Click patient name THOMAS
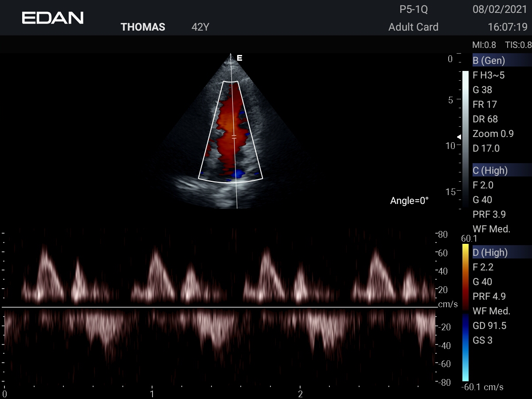 point(143,27)
